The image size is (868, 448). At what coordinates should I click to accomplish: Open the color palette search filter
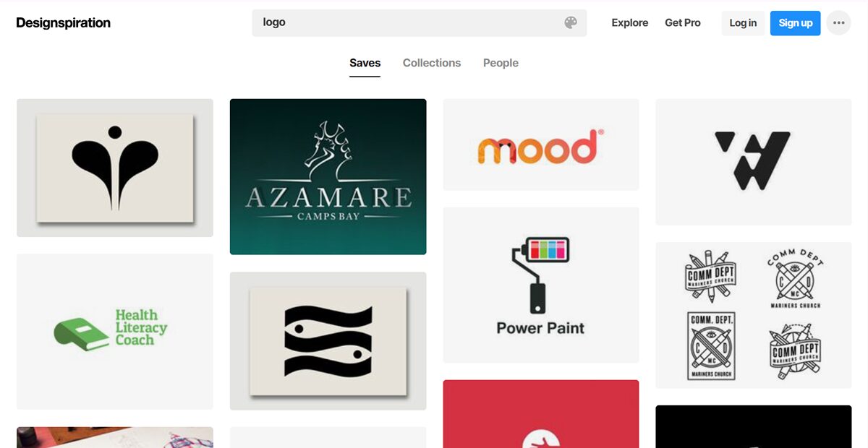[571, 22]
